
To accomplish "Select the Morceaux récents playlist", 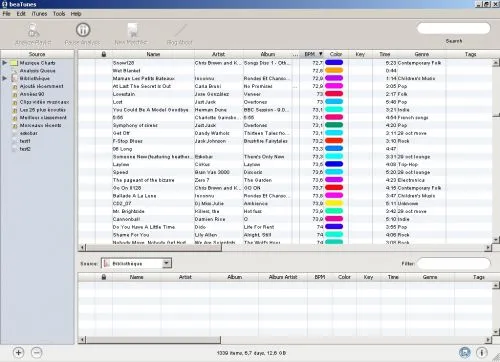I will (x=40, y=125).
